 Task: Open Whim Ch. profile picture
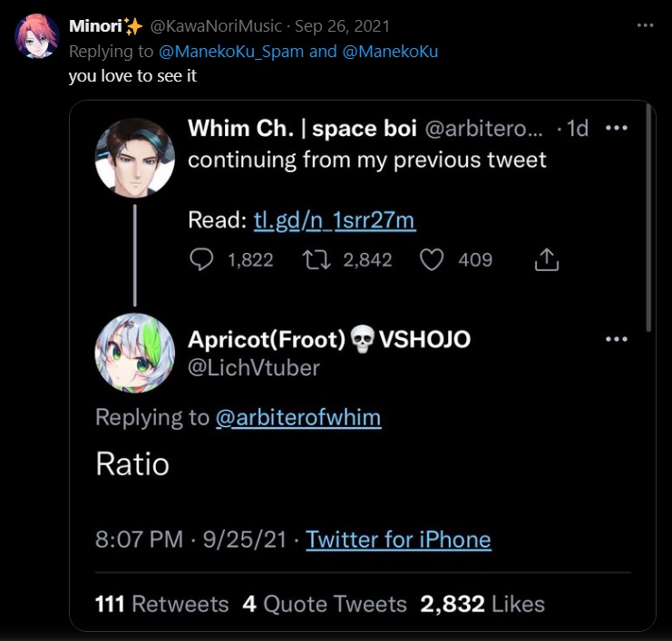134,156
